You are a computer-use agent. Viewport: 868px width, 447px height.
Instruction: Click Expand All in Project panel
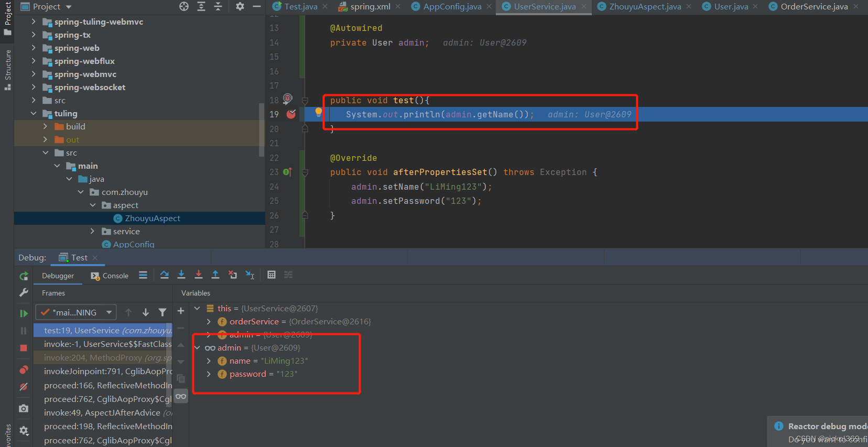[x=201, y=6]
